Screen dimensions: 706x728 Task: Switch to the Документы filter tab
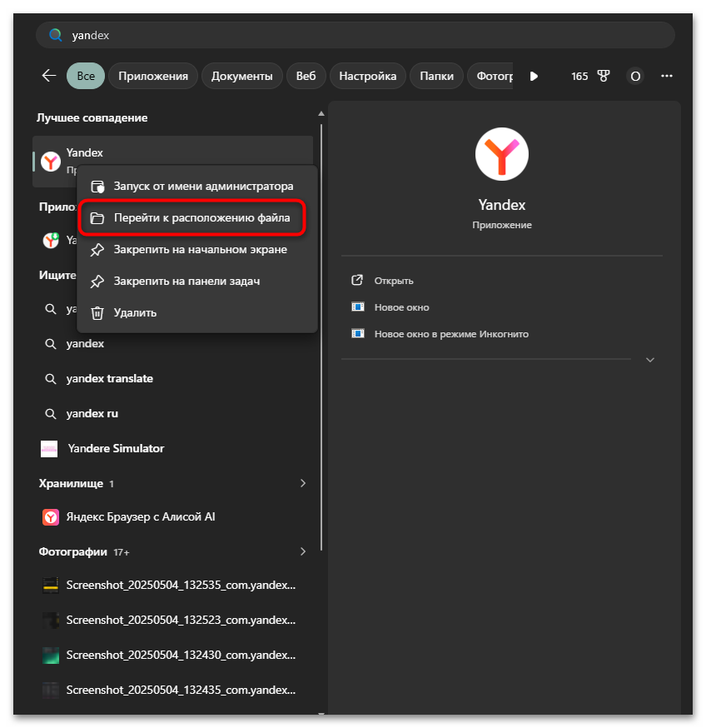(x=241, y=76)
